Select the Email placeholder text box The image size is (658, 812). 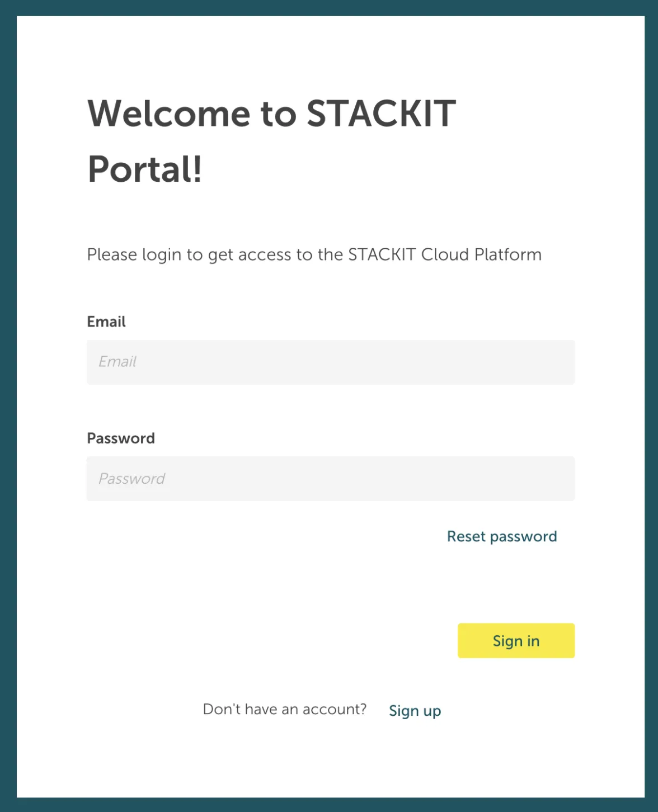pos(330,362)
